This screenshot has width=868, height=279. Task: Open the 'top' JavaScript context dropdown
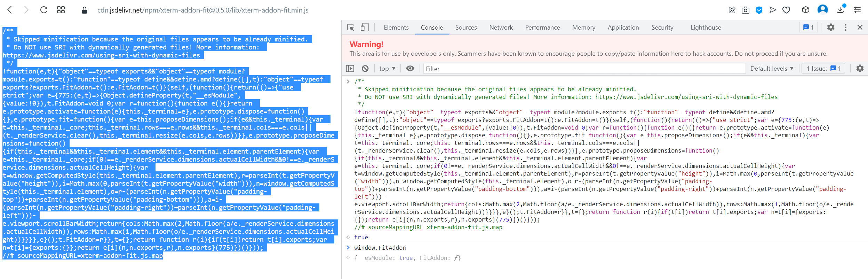(387, 69)
